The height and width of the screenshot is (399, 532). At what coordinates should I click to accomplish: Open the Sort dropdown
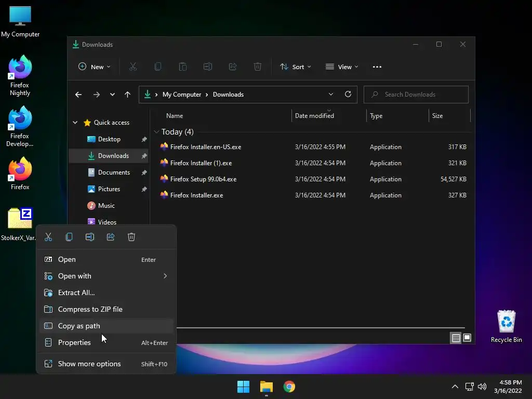pos(295,67)
